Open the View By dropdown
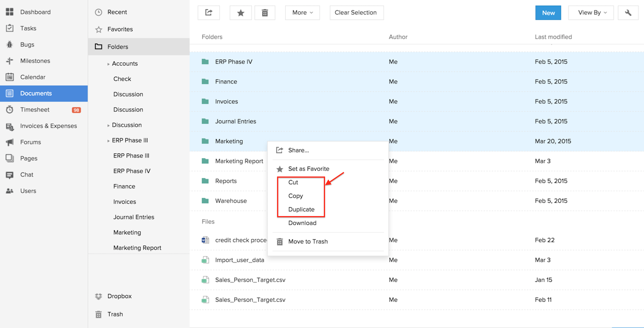Viewport: 644px width, 328px height. point(591,12)
